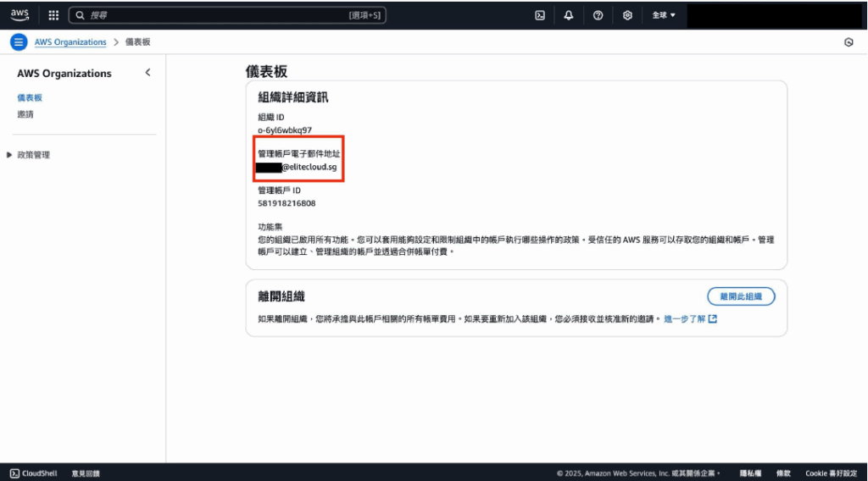
Task: Click inside the 搜尋 search field
Action: [x=212, y=15]
